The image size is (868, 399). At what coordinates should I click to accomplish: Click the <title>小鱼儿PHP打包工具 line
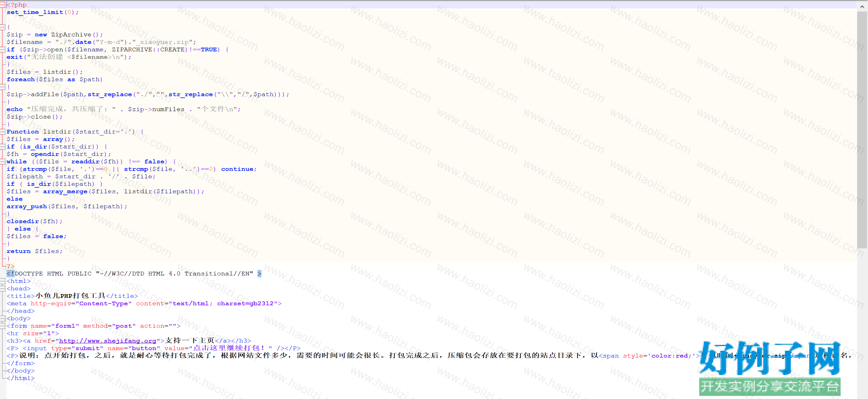pyautogui.click(x=72, y=296)
